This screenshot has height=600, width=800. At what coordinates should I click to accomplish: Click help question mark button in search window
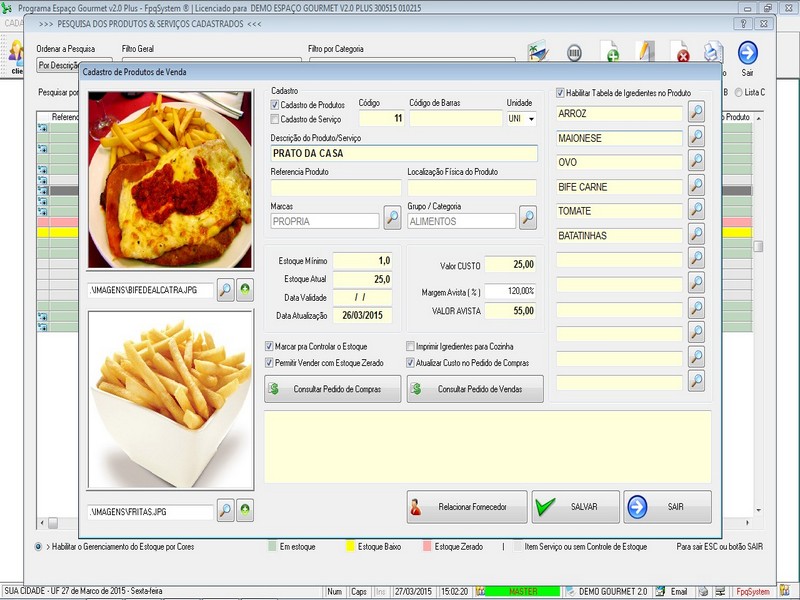[743, 23]
